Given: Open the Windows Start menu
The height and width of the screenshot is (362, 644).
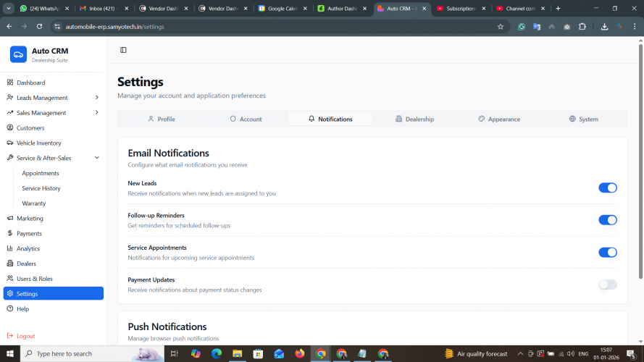Looking at the screenshot, I should coord(10,353).
